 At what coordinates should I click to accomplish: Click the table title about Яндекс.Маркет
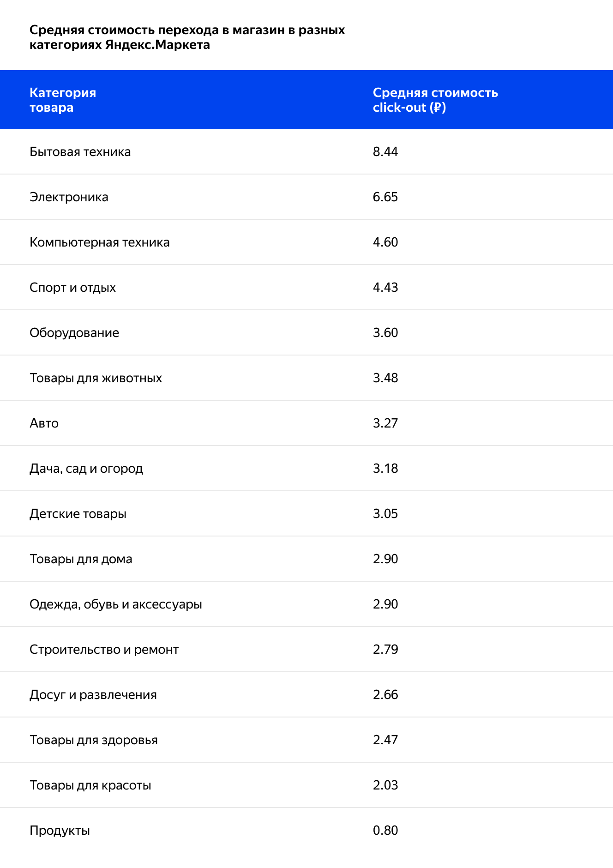[x=187, y=37]
